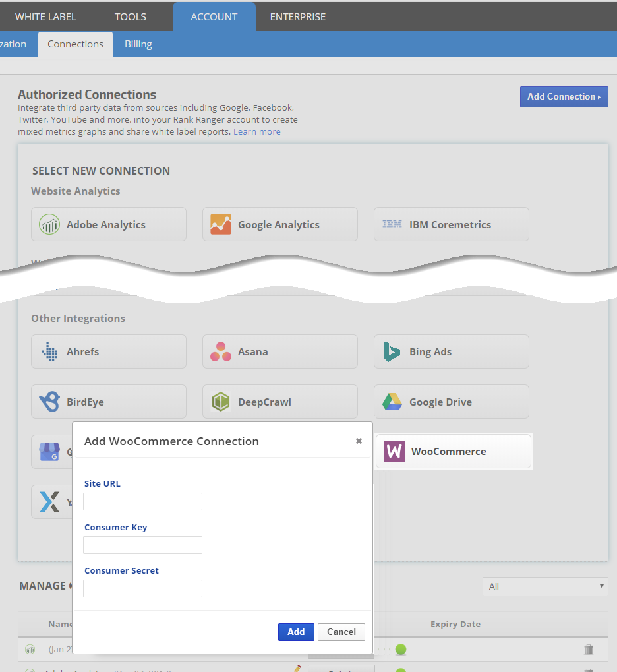This screenshot has width=617, height=672.
Task: Switch to the Billing tab
Action: click(138, 44)
